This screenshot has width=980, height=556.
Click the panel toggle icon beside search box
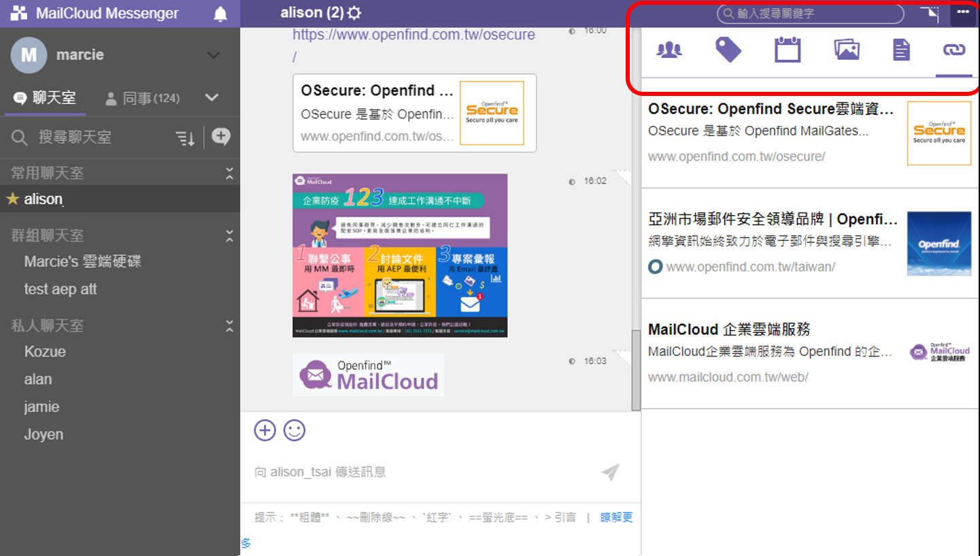pyautogui.click(x=929, y=14)
